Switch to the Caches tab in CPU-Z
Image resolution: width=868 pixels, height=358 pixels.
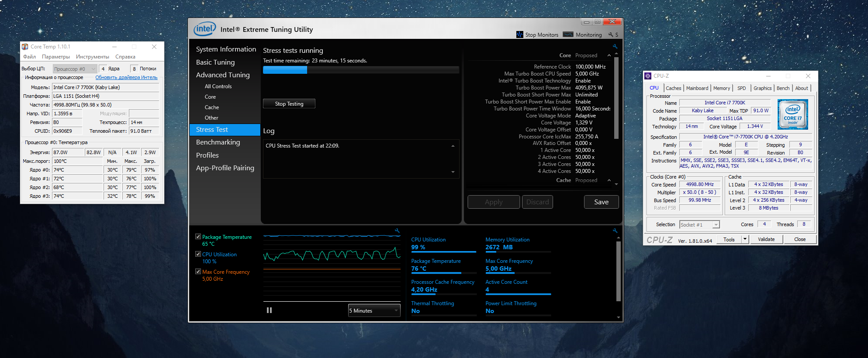coord(674,88)
